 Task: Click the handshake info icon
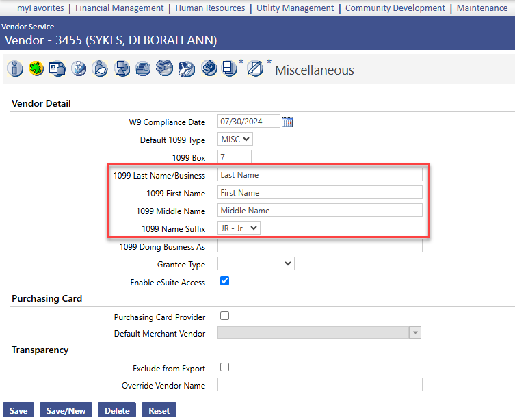pos(187,68)
